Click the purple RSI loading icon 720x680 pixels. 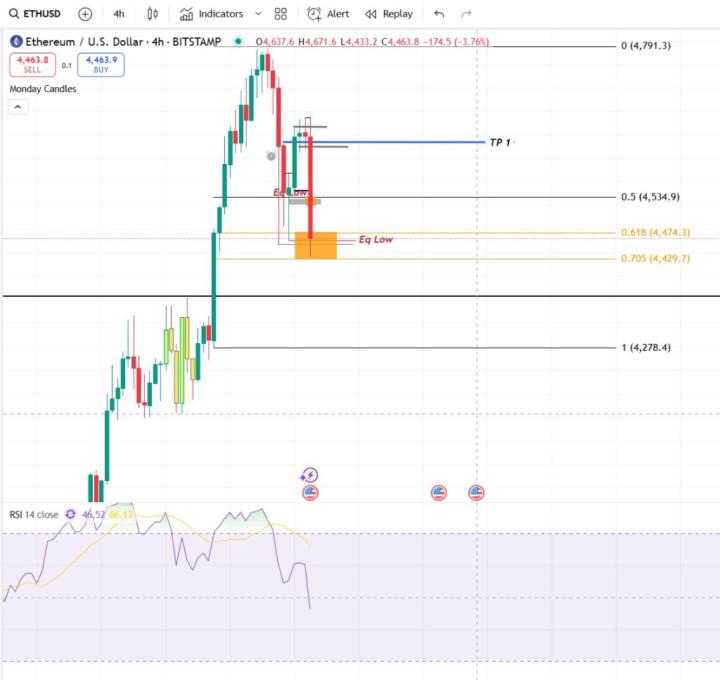click(70, 514)
